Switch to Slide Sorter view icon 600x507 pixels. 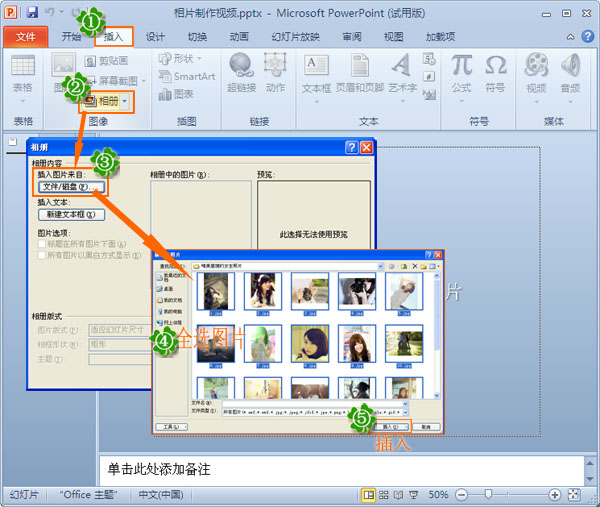(383, 495)
